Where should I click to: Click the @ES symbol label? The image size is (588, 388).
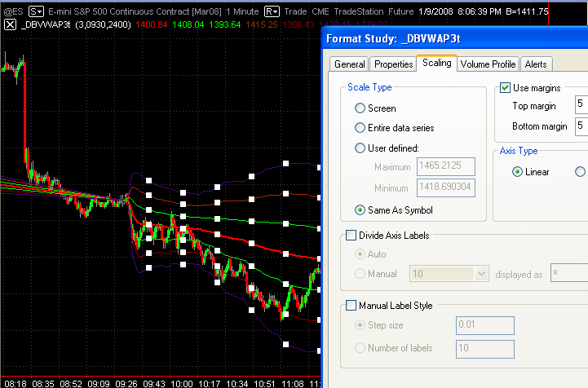click(13, 11)
